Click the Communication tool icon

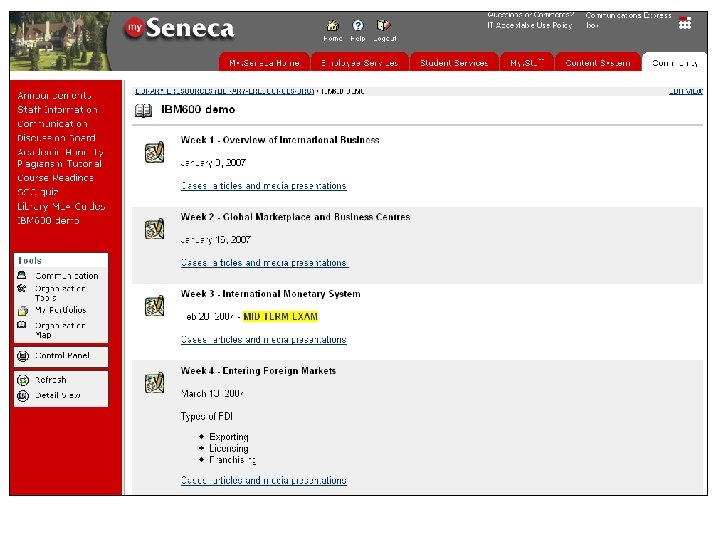22,275
